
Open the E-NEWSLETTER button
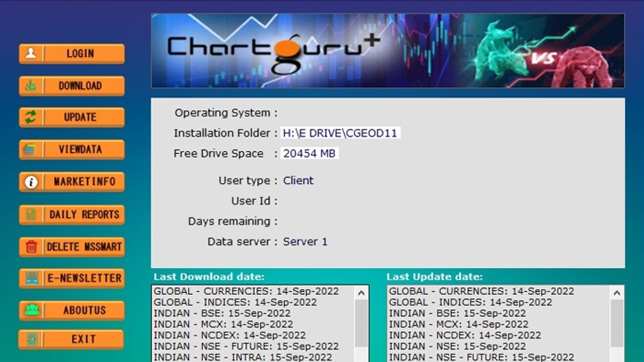pos(72,278)
